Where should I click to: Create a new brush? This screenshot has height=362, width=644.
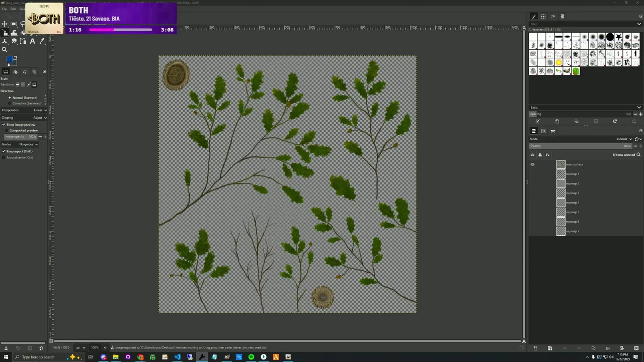tap(557, 121)
